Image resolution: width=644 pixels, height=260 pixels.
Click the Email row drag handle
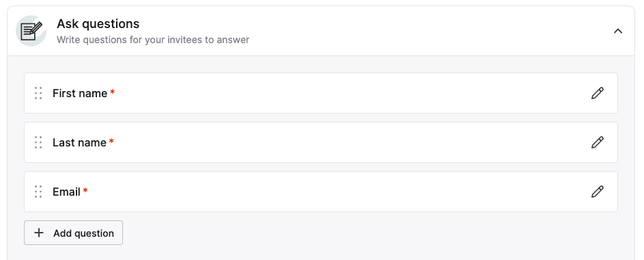tap(38, 192)
